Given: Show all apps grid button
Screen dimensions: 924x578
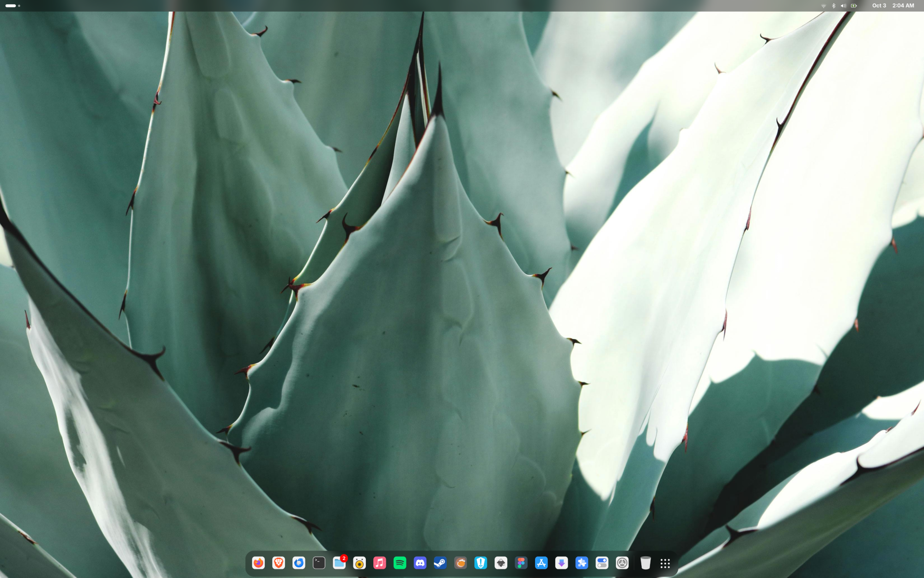Looking at the screenshot, I should point(665,563).
